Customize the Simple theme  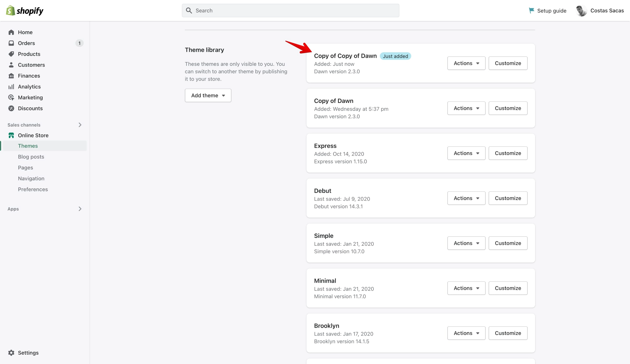coord(508,243)
